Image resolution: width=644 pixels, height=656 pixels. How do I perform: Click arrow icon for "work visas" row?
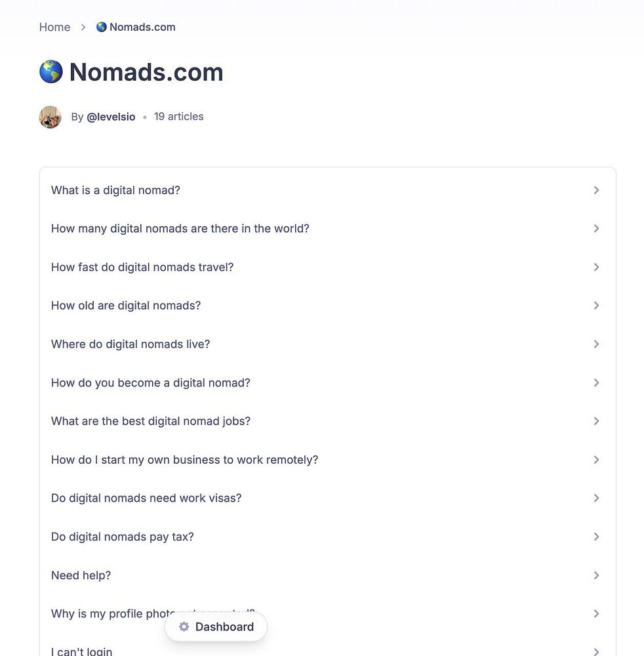pyautogui.click(x=596, y=498)
